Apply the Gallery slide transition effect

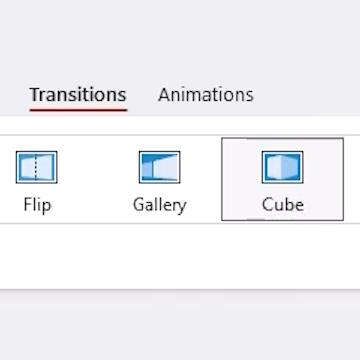(x=159, y=180)
